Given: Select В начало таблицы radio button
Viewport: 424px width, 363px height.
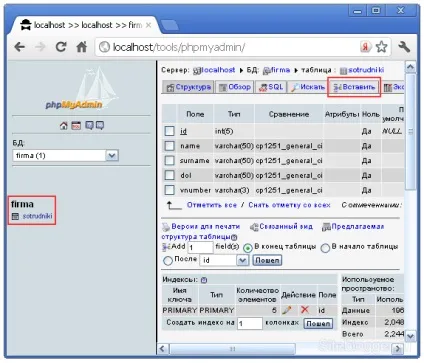Looking at the screenshot, I should (325, 248).
